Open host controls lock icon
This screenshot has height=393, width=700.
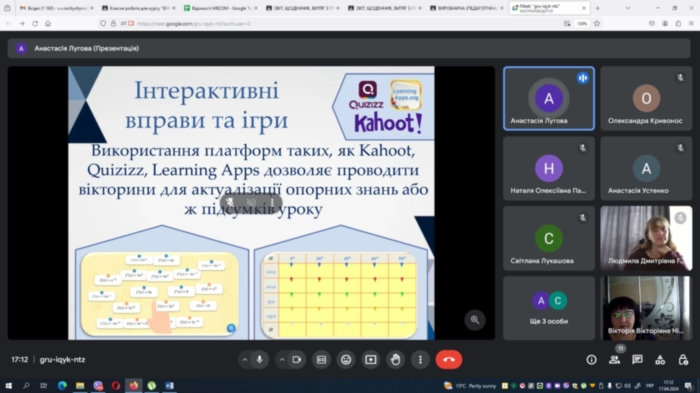pyautogui.click(x=683, y=360)
